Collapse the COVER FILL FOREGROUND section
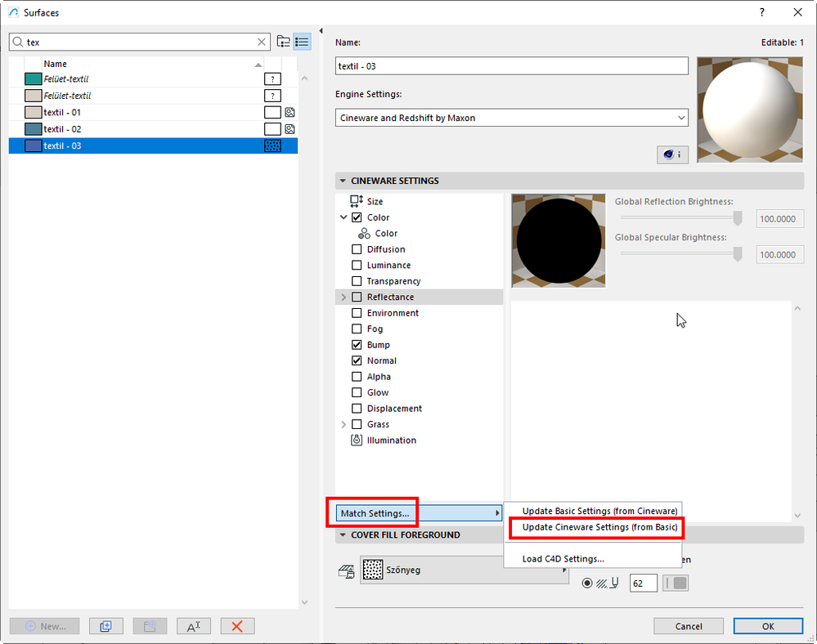The image size is (817, 644). 343,534
